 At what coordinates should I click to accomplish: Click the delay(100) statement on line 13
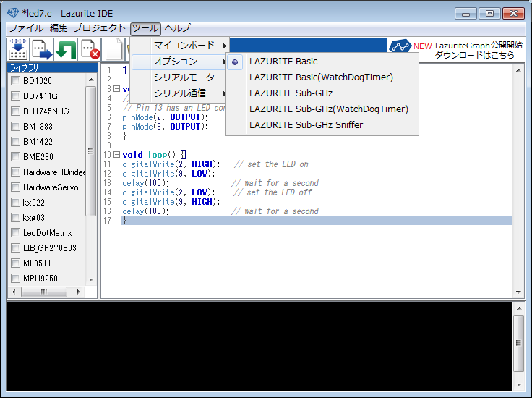coord(146,183)
